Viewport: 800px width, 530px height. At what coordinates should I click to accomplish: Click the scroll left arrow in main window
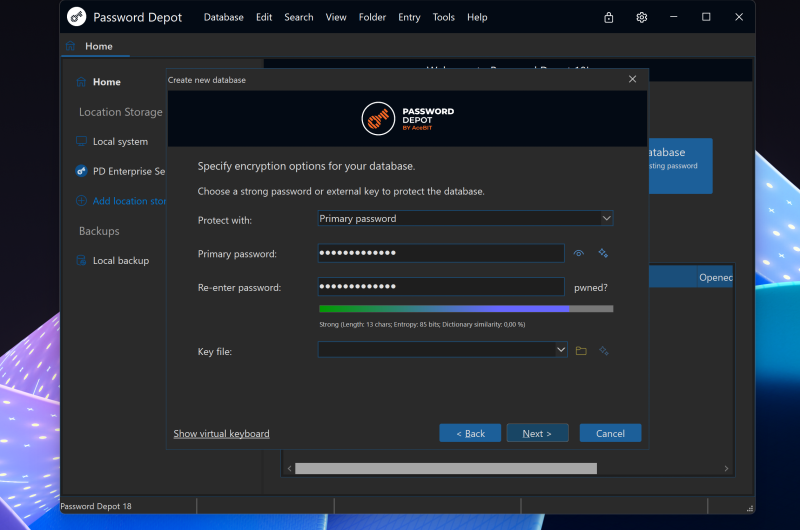(x=289, y=468)
